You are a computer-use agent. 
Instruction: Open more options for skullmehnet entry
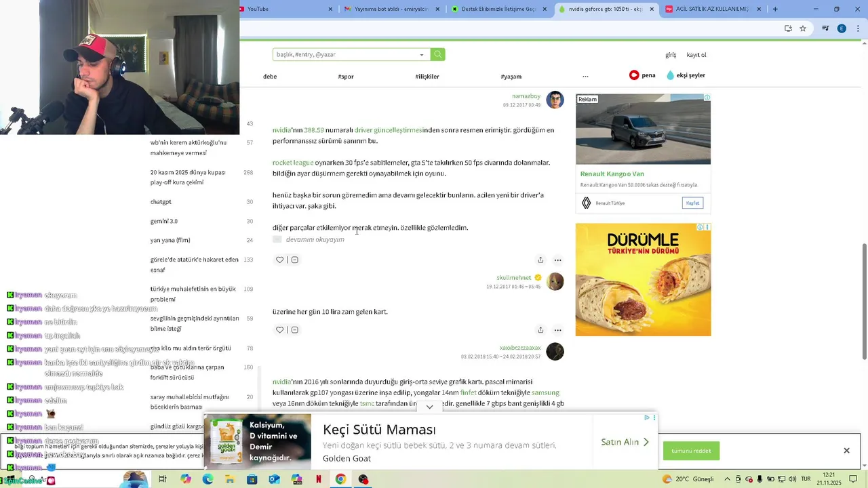pyautogui.click(x=557, y=329)
